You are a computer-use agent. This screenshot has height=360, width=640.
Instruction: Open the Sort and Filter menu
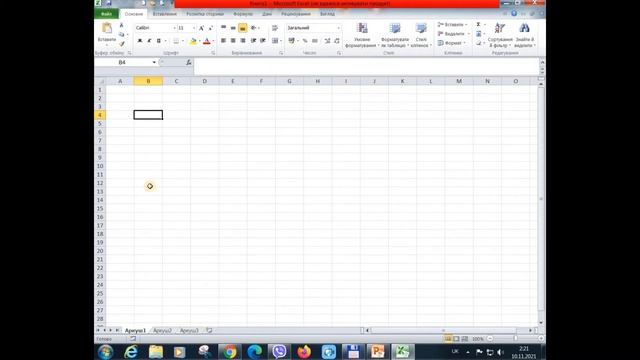(x=500, y=36)
